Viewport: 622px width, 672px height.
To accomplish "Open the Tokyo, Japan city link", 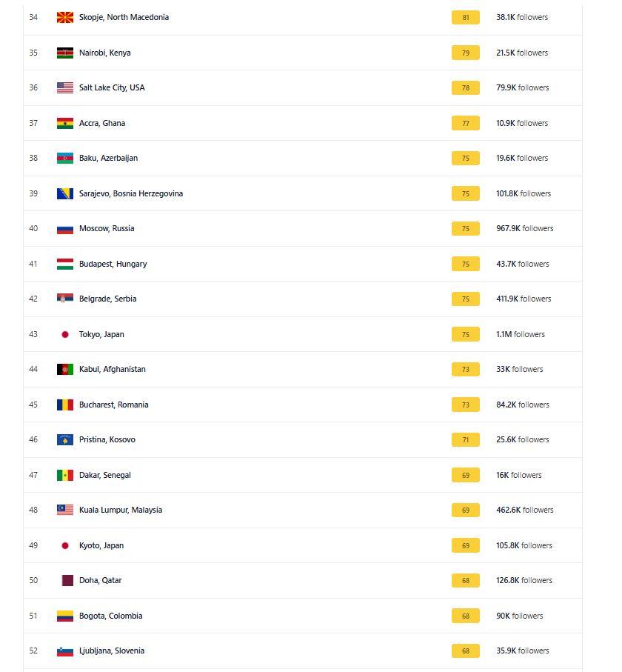I will click(x=101, y=334).
